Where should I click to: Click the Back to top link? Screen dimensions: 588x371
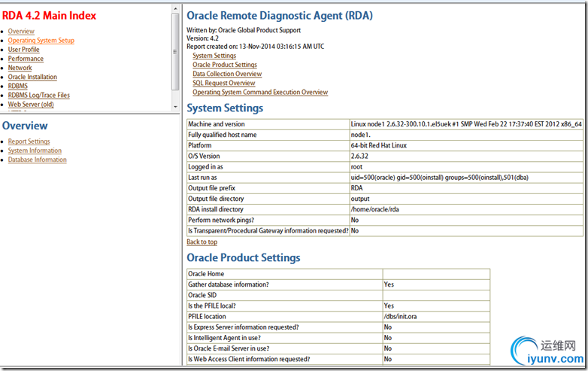pos(202,242)
